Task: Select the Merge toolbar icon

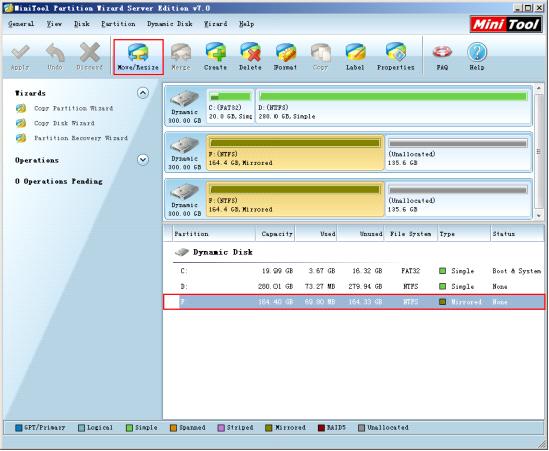Action: point(180,56)
